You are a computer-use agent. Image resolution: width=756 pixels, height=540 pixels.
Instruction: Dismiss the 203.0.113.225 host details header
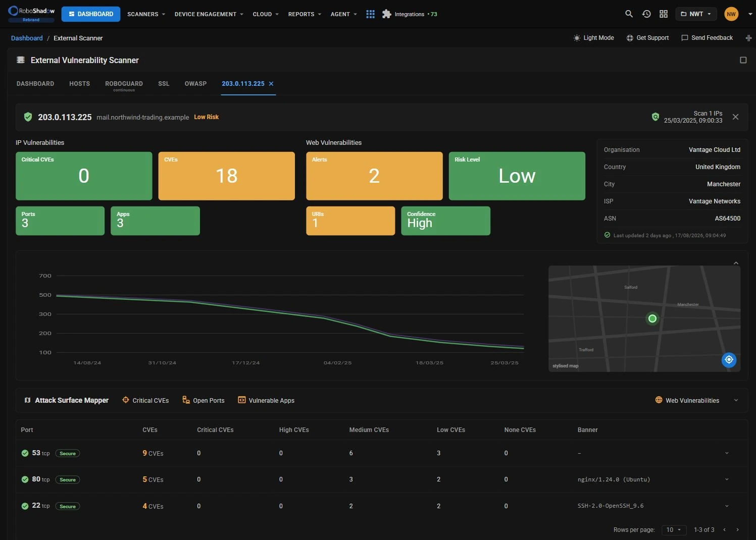point(735,117)
